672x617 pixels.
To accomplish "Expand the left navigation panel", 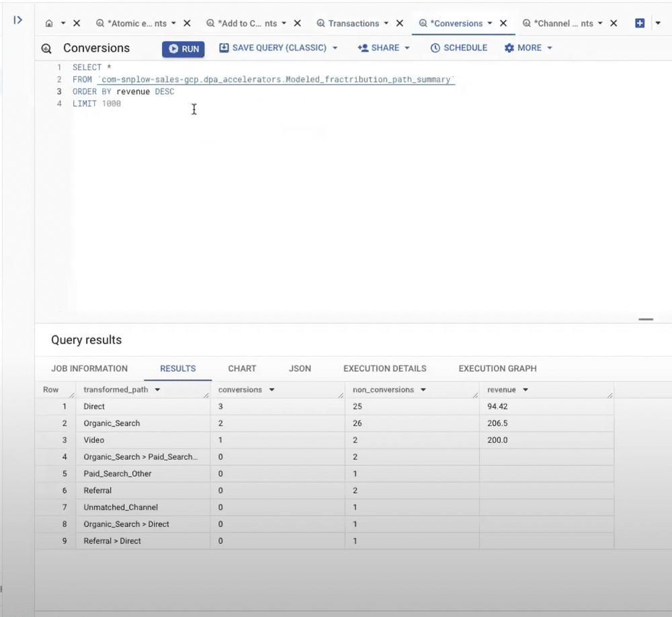I will pos(17,19).
